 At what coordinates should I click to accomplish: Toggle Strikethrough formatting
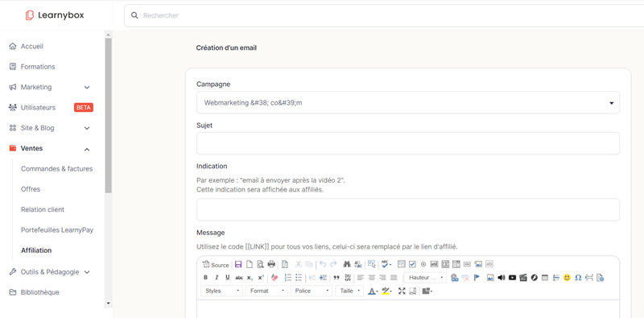click(239, 278)
